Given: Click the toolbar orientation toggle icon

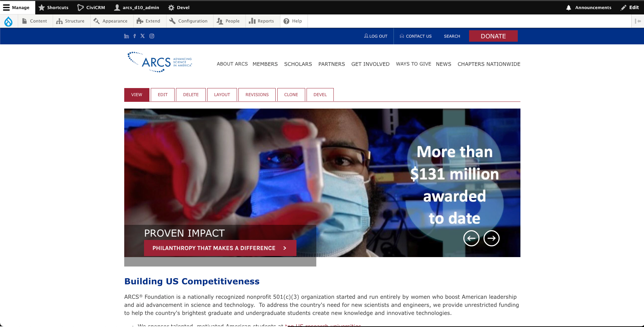Looking at the screenshot, I should tap(637, 21).
